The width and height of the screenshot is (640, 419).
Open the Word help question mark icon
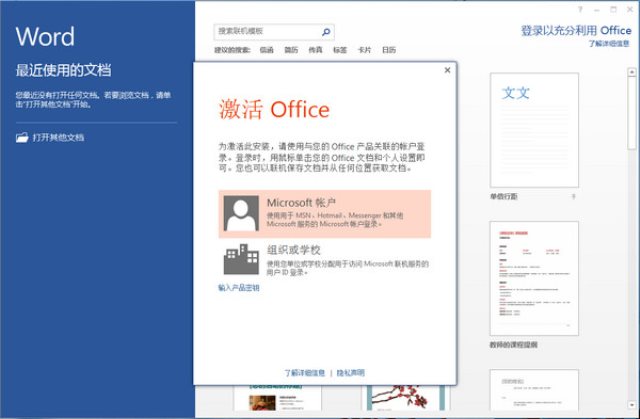point(580,9)
